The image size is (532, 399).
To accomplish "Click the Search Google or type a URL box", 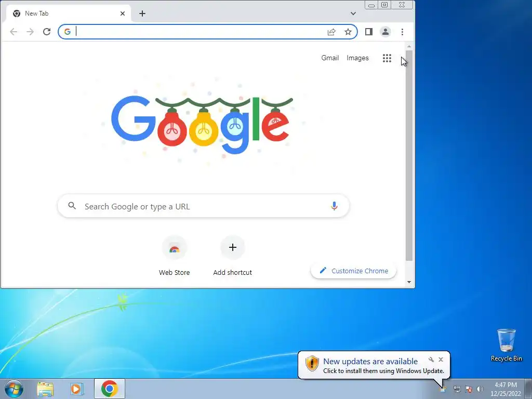I will [x=204, y=206].
